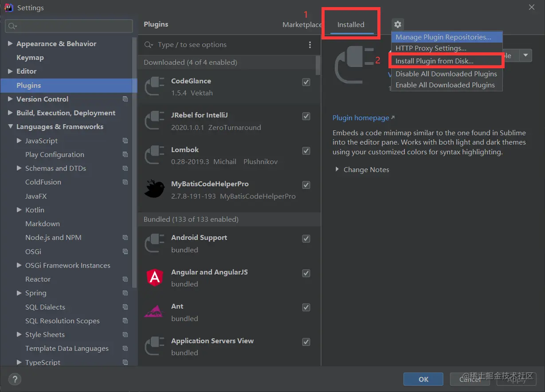The height and width of the screenshot is (392, 545).
Task: Open the Plugin homepage link
Action: (364, 118)
